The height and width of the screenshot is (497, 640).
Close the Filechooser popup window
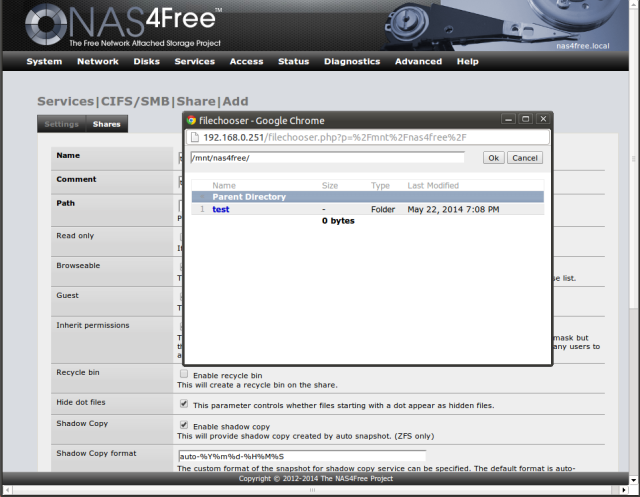[543, 119]
